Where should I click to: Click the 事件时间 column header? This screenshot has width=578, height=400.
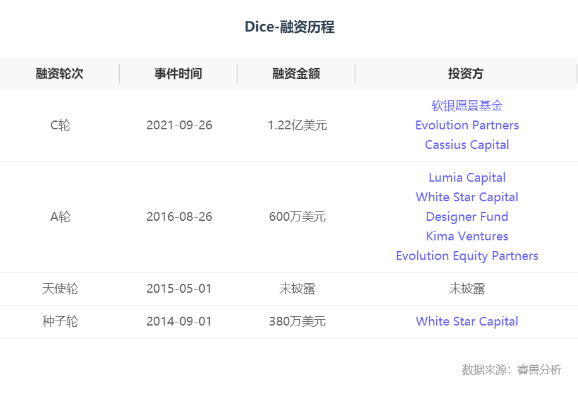pyautogui.click(x=178, y=74)
